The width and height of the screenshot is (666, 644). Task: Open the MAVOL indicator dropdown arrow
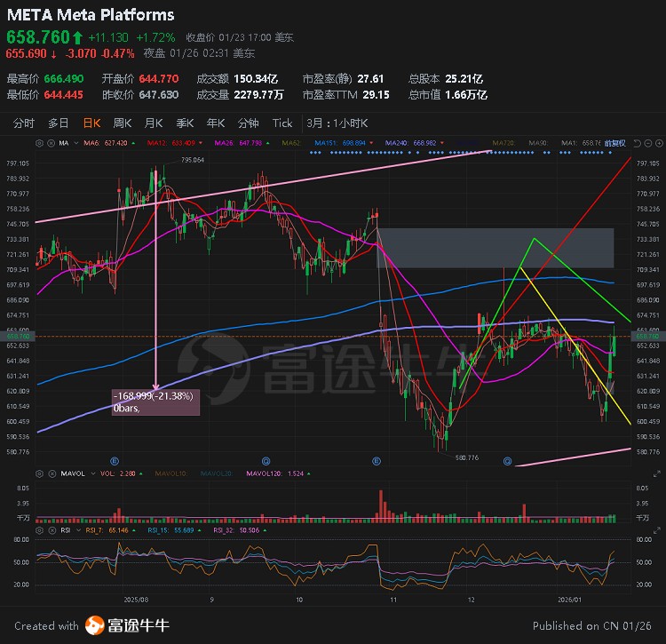coord(93,473)
